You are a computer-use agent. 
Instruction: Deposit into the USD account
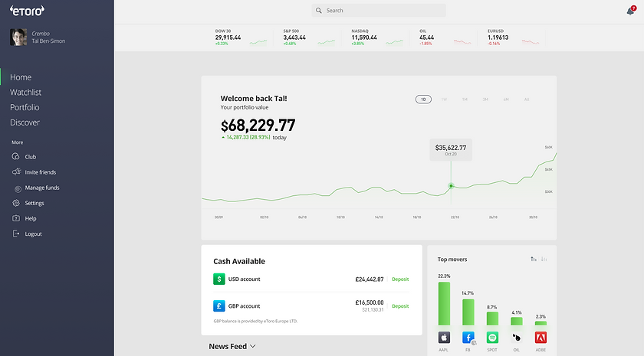point(400,279)
